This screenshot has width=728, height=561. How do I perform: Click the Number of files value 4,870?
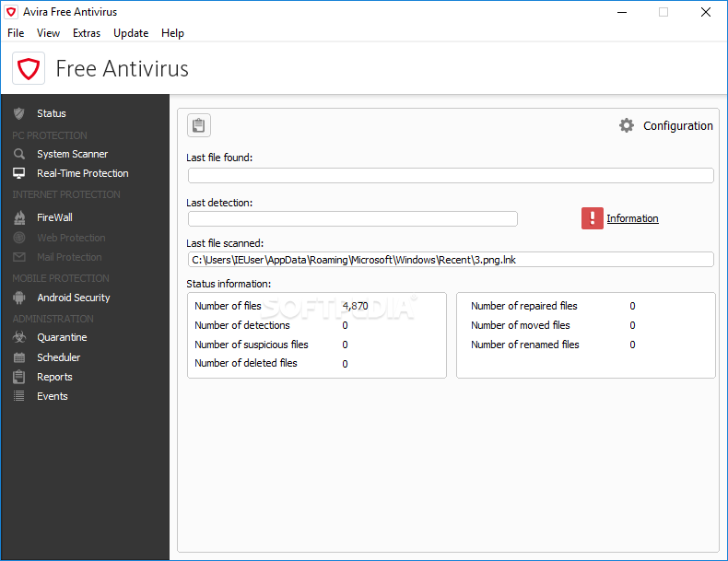click(355, 306)
